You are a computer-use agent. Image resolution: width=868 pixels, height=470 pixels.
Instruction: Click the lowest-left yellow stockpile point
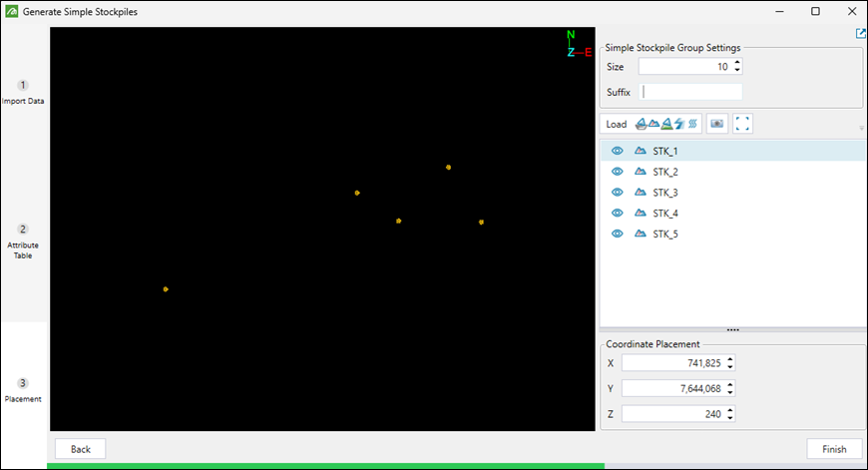166,289
